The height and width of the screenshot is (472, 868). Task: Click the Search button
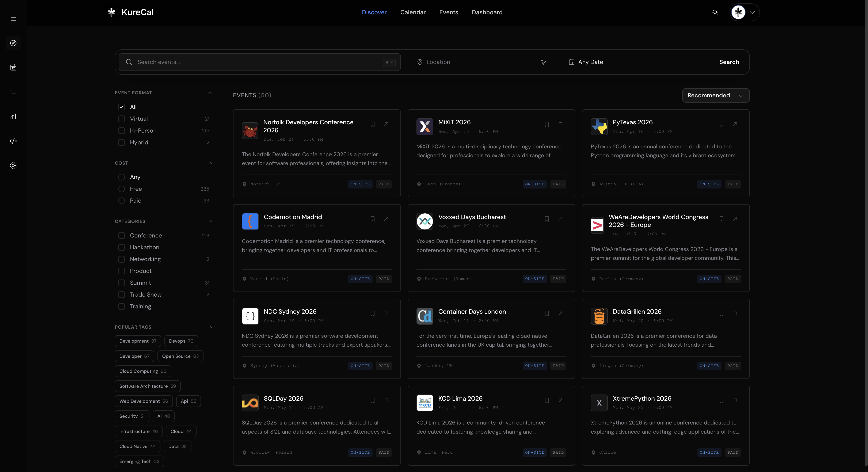coord(729,62)
